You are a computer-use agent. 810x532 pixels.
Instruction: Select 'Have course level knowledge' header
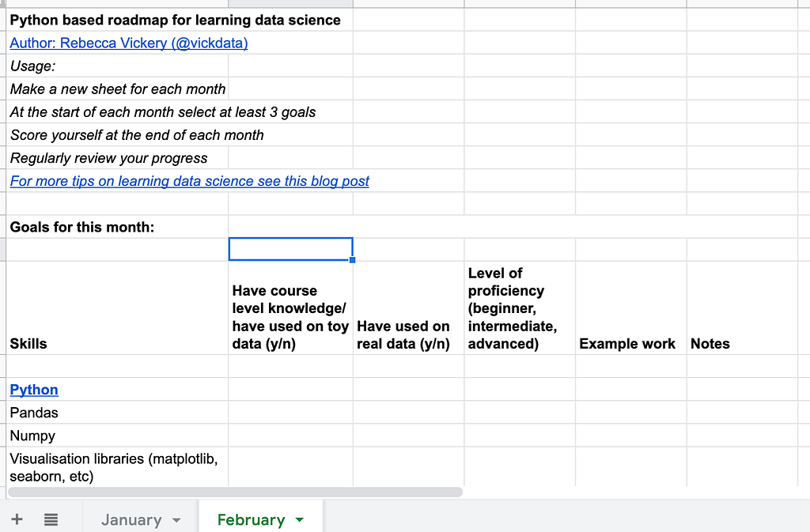(x=291, y=308)
